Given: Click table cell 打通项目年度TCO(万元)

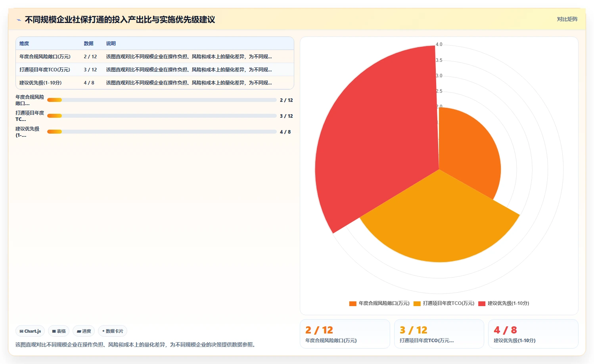Looking at the screenshot, I should (45, 70).
